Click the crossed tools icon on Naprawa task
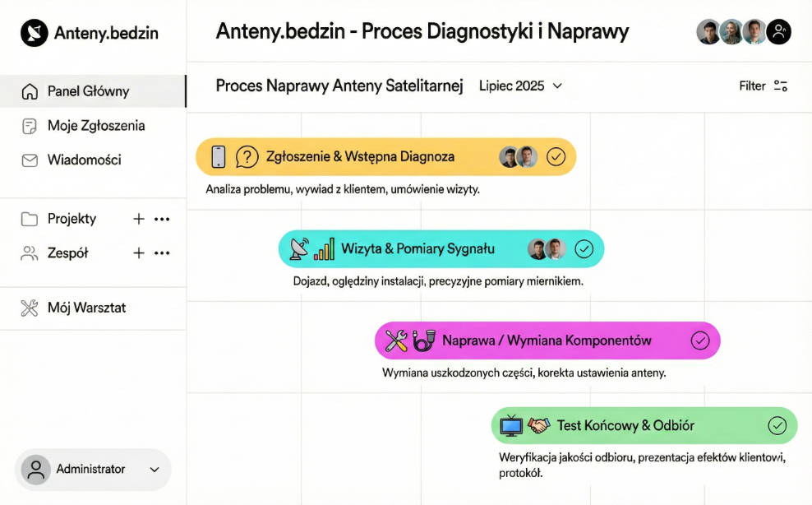This screenshot has height=505, width=812. pyautogui.click(x=396, y=341)
